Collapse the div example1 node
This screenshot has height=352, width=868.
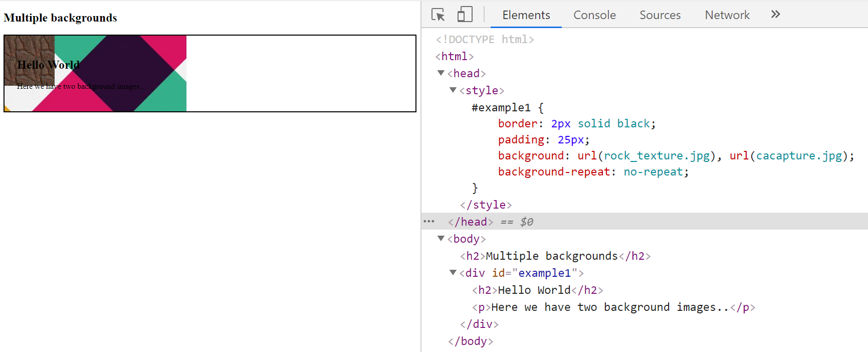coord(453,273)
